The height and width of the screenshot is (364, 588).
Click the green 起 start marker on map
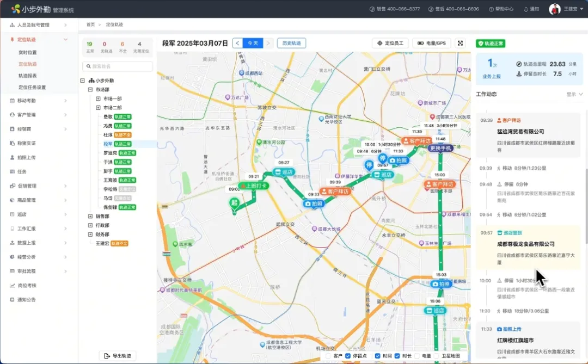click(234, 203)
